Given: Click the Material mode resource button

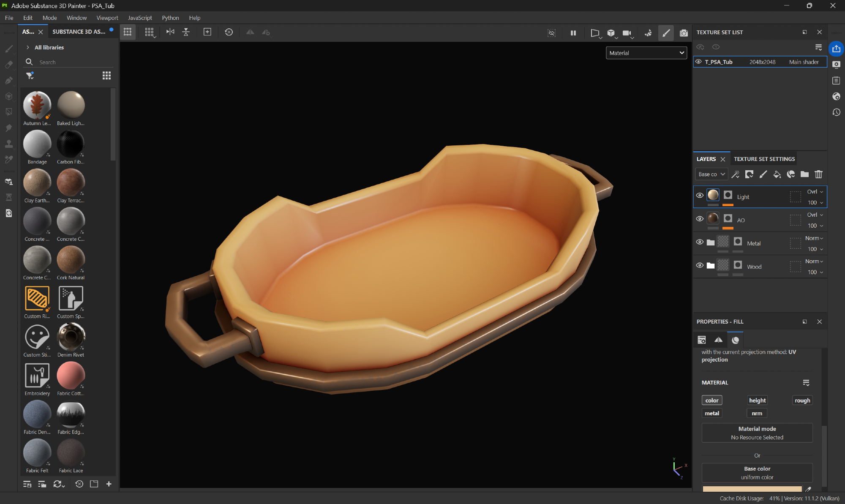Looking at the screenshot, I should (x=757, y=433).
